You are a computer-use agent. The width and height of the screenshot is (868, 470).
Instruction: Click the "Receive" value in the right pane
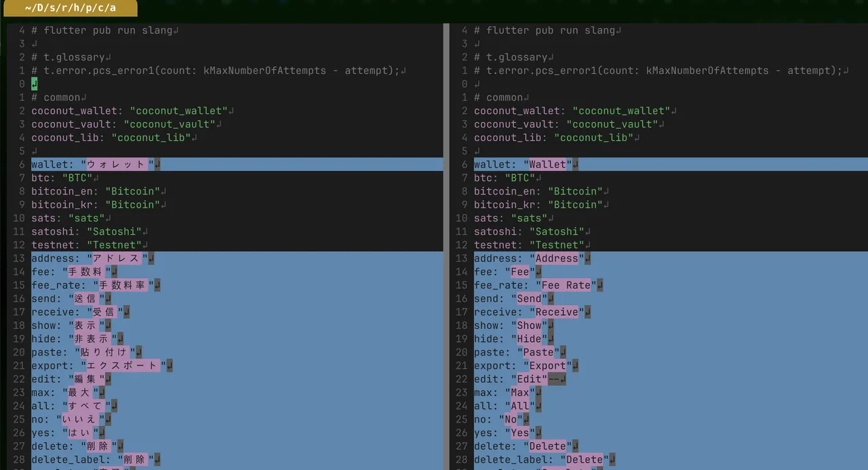(x=557, y=312)
